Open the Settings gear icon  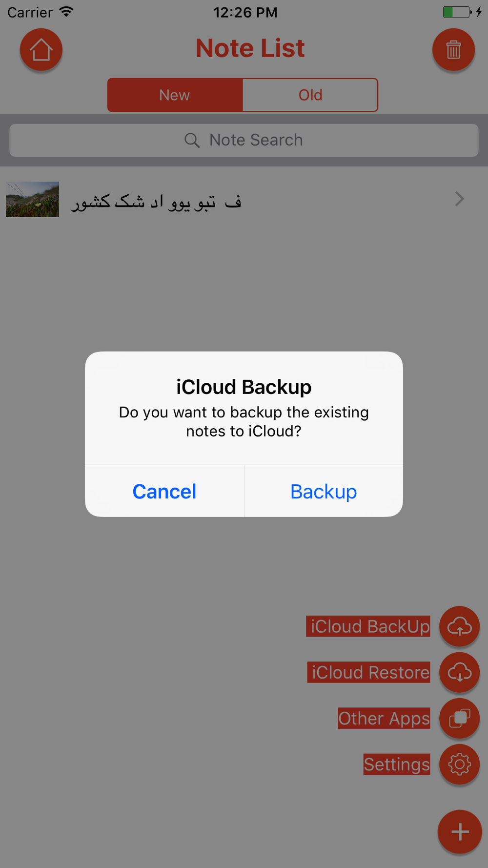[459, 764]
